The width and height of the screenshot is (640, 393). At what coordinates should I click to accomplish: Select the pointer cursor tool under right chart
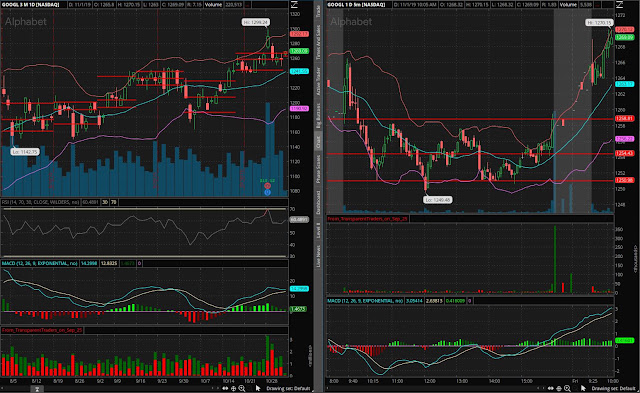click(583, 388)
